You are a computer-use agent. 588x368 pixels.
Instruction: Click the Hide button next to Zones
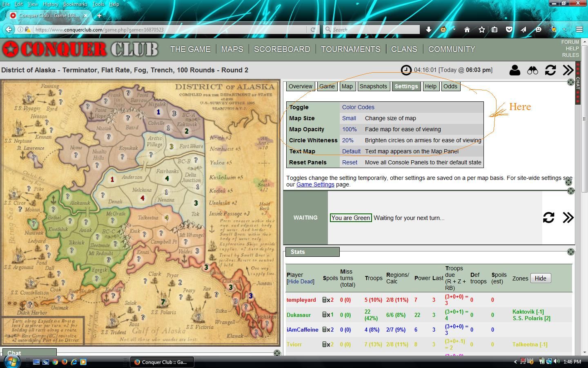pos(541,278)
